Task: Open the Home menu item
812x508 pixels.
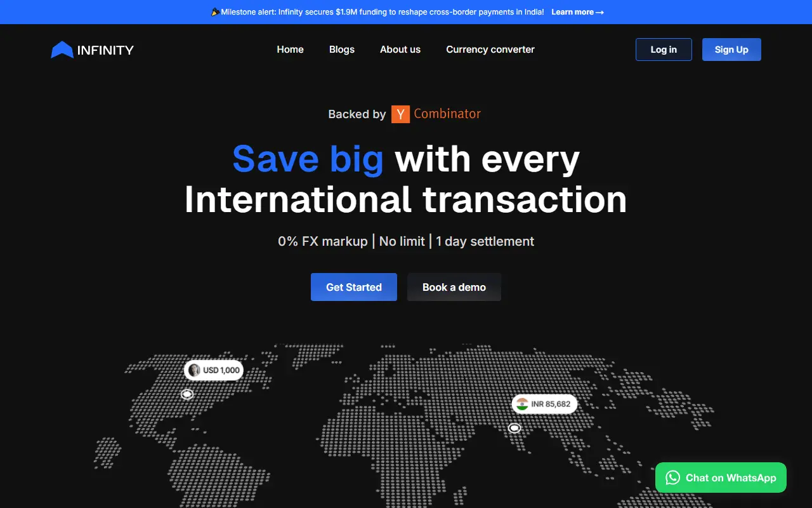Action: tap(290, 50)
